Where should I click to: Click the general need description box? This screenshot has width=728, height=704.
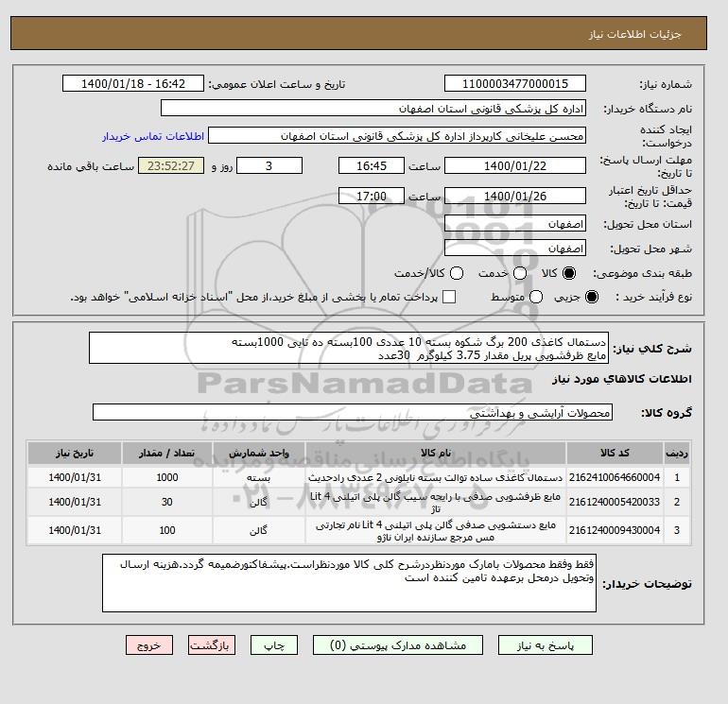pyautogui.click(x=349, y=348)
